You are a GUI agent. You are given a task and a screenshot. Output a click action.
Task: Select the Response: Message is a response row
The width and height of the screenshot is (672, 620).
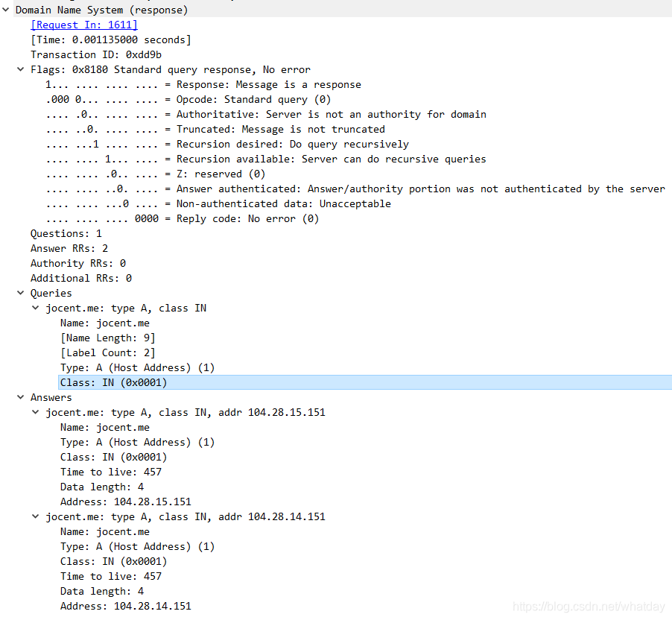pos(203,84)
